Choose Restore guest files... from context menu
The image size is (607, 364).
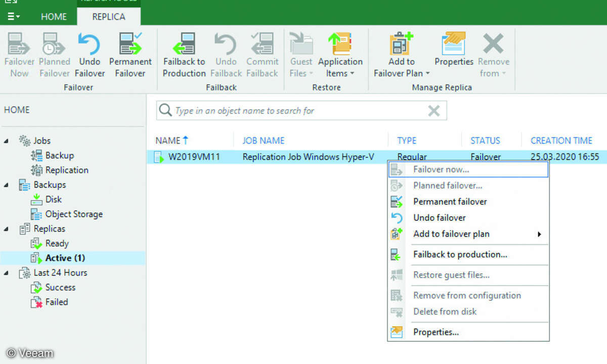tap(468, 275)
